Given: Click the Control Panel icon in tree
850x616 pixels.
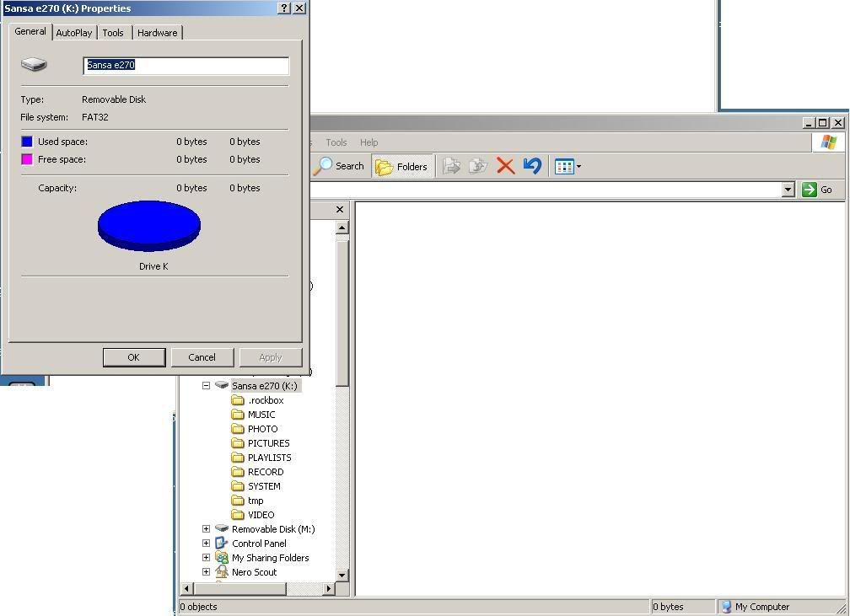Looking at the screenshot, I should click(x=222, y=544).
